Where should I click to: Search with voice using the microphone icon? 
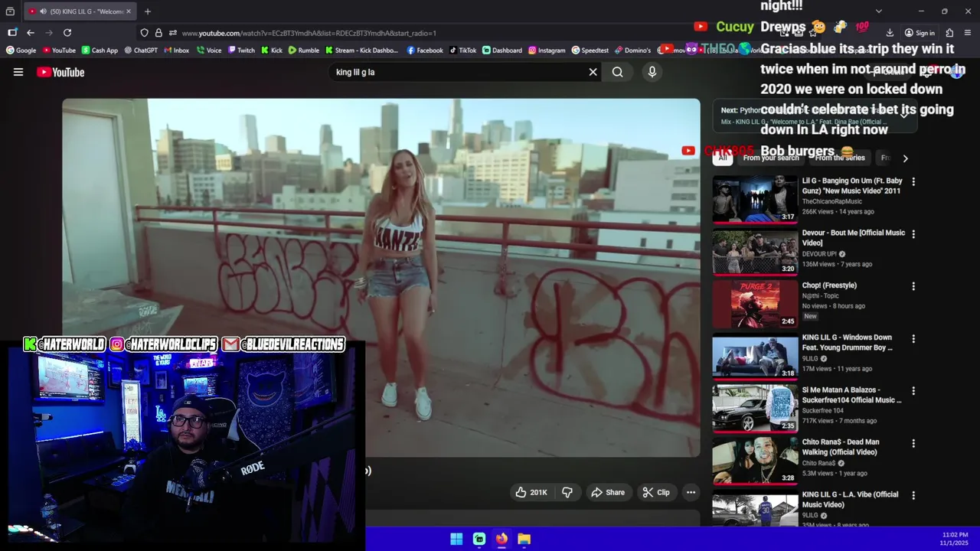pyautogui.click(x=652, y=72)
